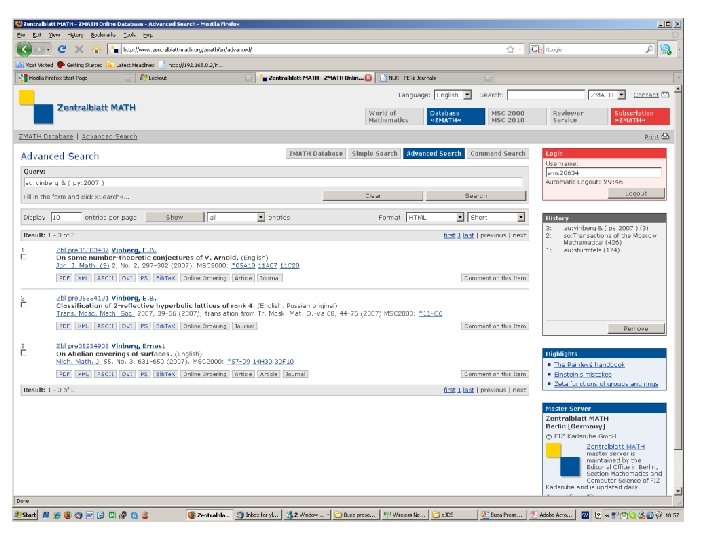This screenshot has width=720, height=540.
Task: Click BibTeX for the first result
Action: [165, 278]
